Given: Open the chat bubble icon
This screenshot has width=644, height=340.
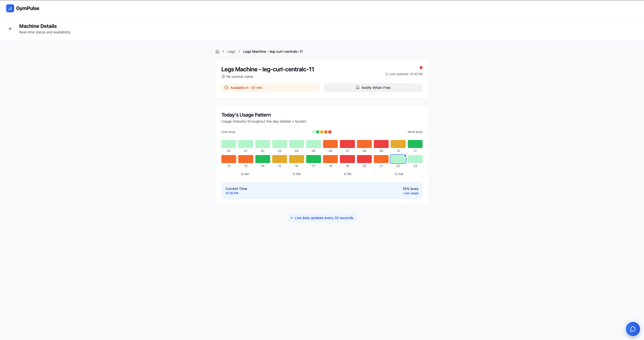Looking at the screenshot, I should [x=633, y=329].
